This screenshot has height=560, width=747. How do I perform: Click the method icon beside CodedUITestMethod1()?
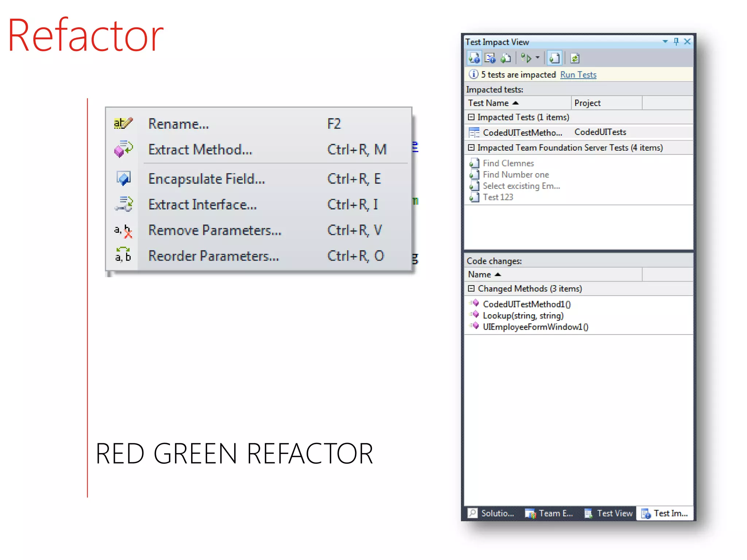(474, 303)
